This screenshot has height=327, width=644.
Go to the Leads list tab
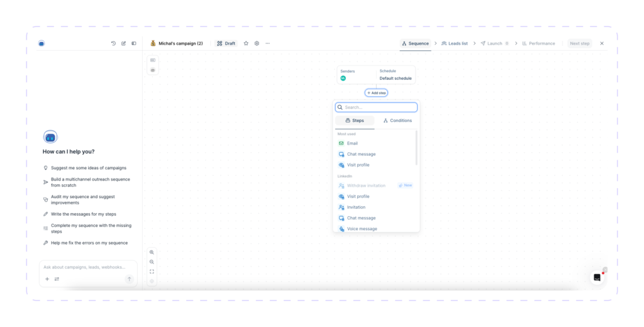(x=454, y=43)
